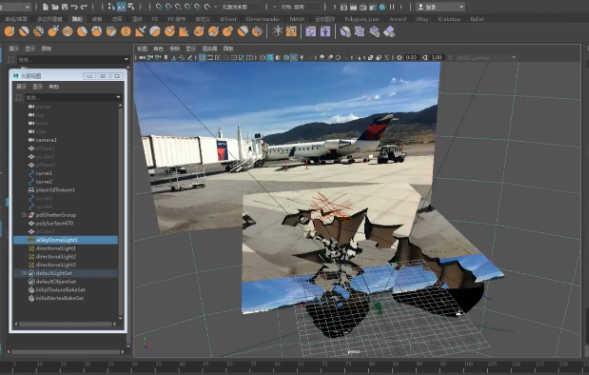Image resolution: width=589 pixels, height=375 pixels.
Task: Click the first orange shelf icon
Action: pyautogui.click(x=9, y=32)
